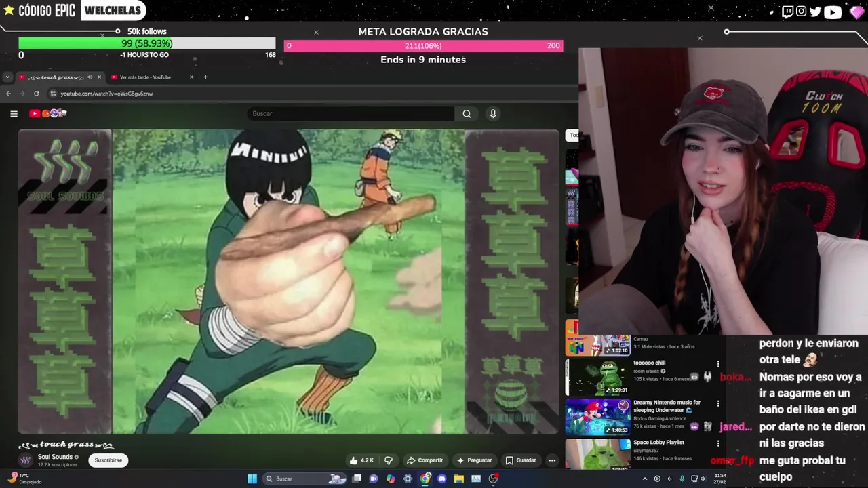
Task: Click the taskbar Buscar search box
Action: click(305, 479)
